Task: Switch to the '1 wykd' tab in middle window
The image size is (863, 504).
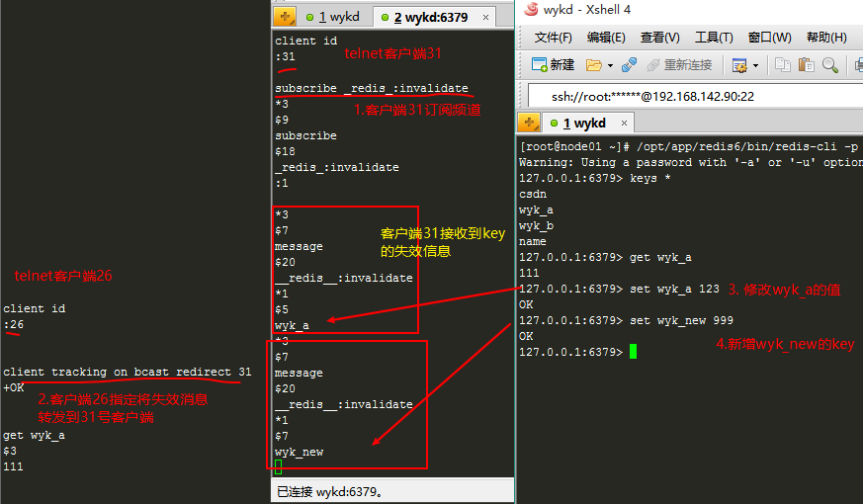Action: 332,17
